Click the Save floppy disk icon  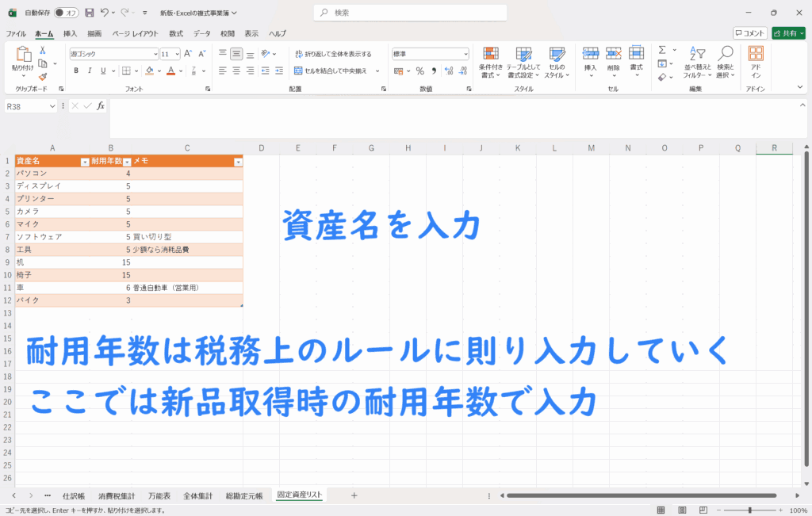point(90,13)
